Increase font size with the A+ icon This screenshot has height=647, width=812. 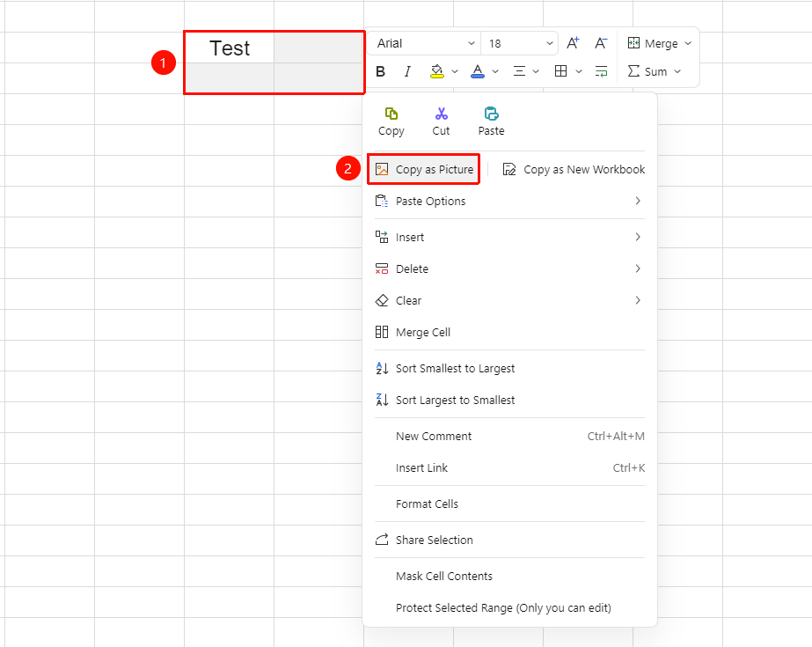coord(573,43)
